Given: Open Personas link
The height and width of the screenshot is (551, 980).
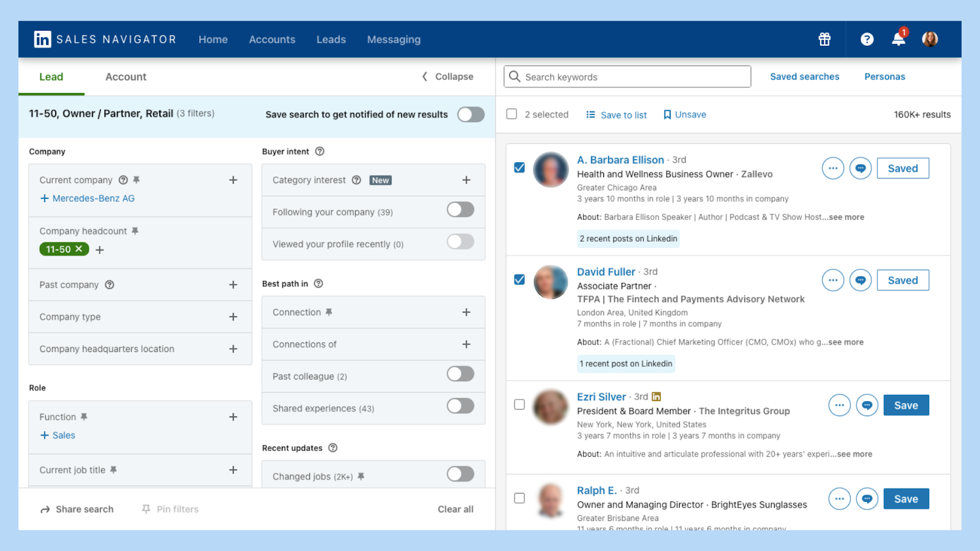Looking at the screenshot, I should [x=884, y=77].
